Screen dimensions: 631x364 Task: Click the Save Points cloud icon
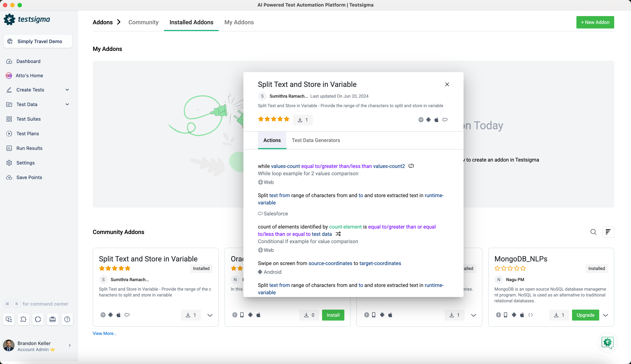click(x=9, y=177)
